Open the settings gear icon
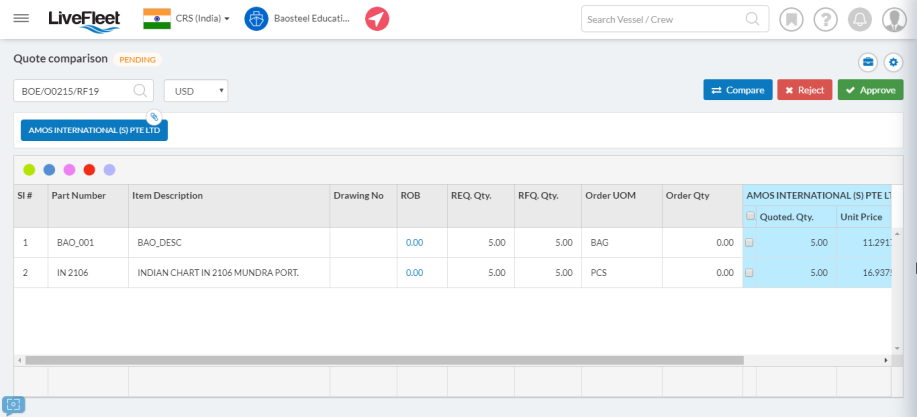Screen dimensions: 917x417 pyautogui.click(x=893, y=62)
